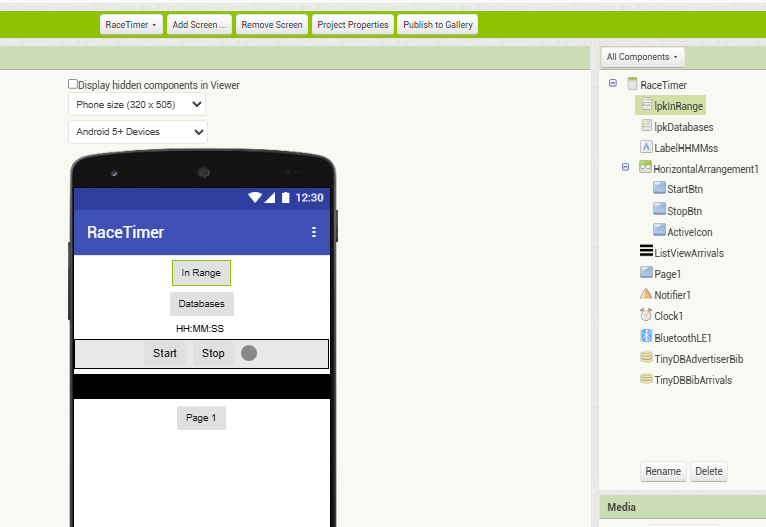Select the Page 1 button in phone preview
Viewport: 766px width, 527px height.
coord(201,418)
